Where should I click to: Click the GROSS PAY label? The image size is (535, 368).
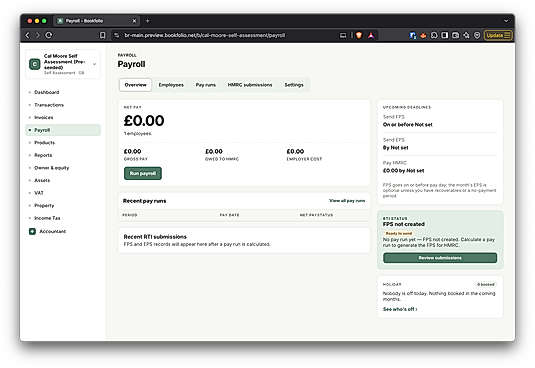click(135, 159)
